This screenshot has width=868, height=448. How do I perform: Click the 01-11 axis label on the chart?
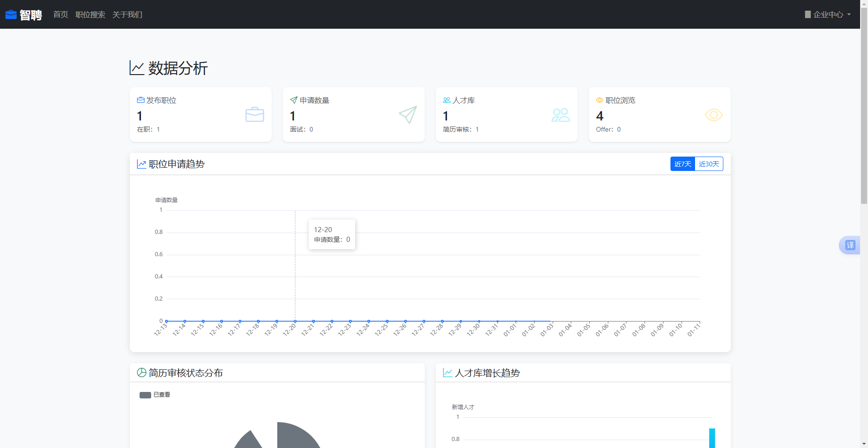point(694,330)
